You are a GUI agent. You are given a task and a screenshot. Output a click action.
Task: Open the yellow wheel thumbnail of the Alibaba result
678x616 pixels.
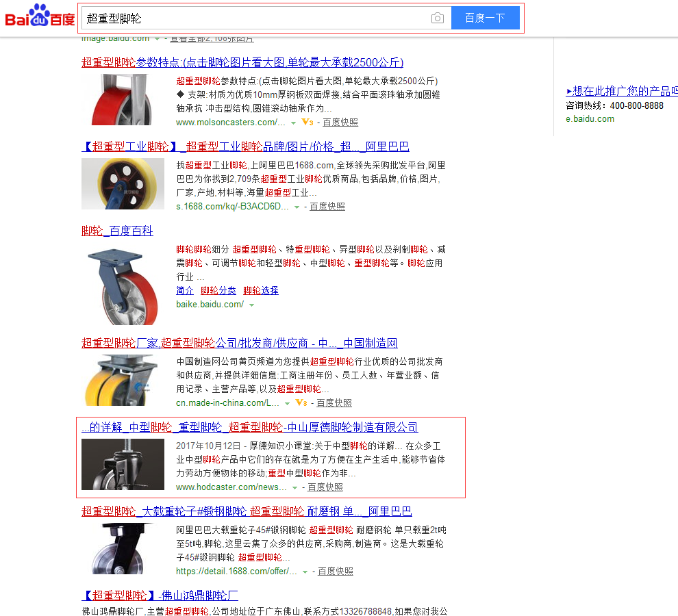123,183
